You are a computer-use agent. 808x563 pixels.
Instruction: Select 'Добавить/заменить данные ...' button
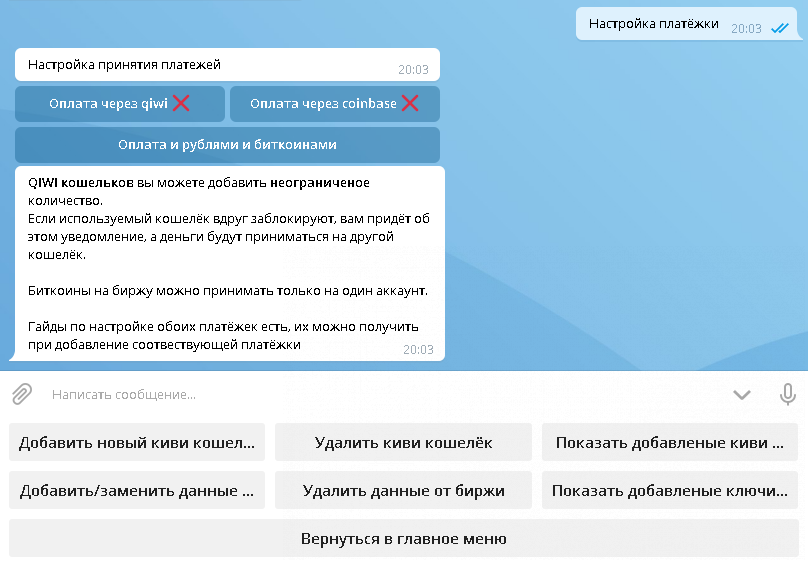coord(137,491)
